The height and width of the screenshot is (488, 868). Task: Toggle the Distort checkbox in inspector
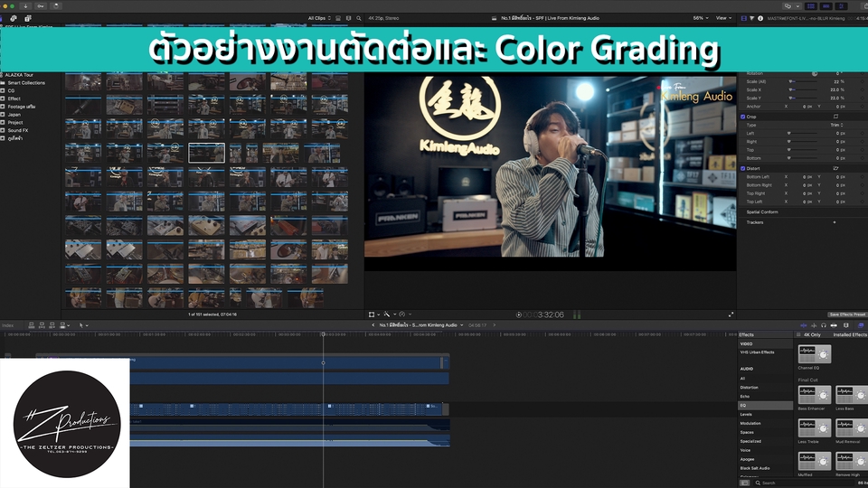(743, 168)
